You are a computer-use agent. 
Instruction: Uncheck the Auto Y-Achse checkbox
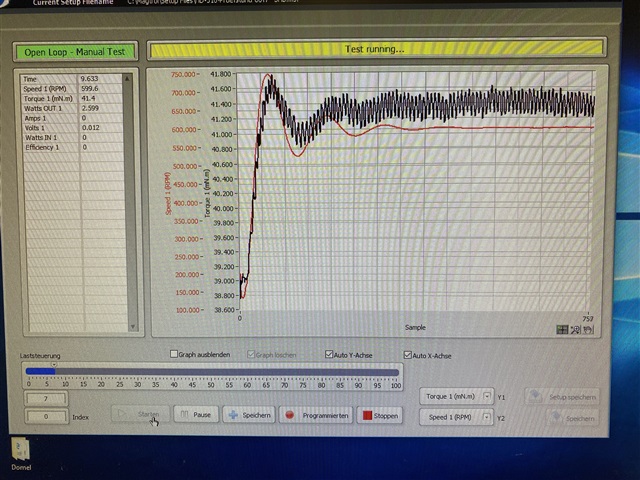[329, 354]
